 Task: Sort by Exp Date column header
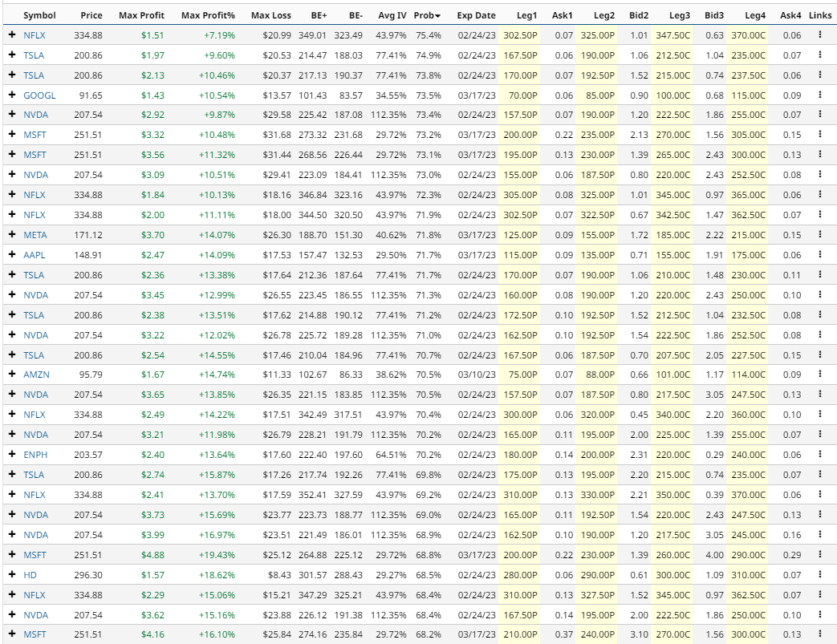point(476,15)
